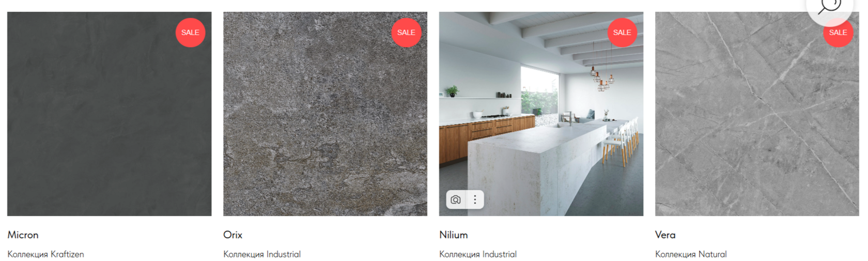Click the Nilium product title
This screenshot has height=261, width=868.
pyautogui.click(x=453, y=235)
